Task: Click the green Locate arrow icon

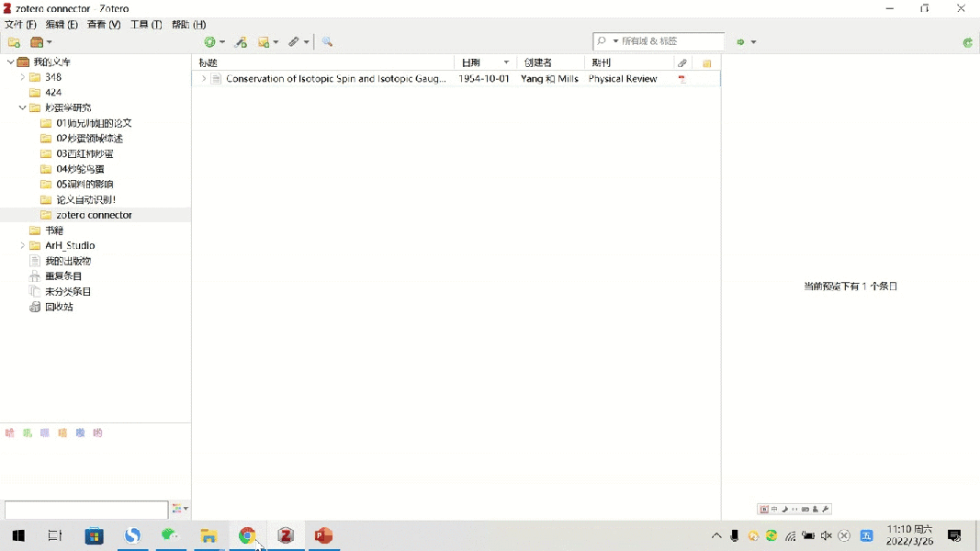Action: 740,42
